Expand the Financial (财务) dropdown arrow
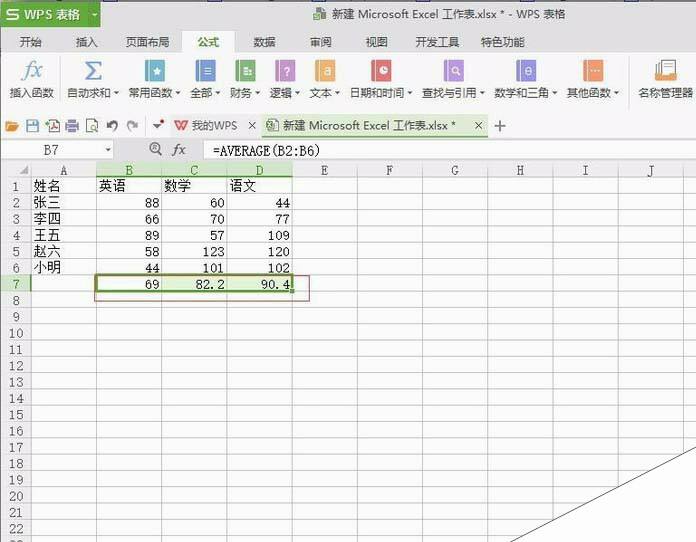This screenshot has height=542, width=696. (x=257, y=93)
